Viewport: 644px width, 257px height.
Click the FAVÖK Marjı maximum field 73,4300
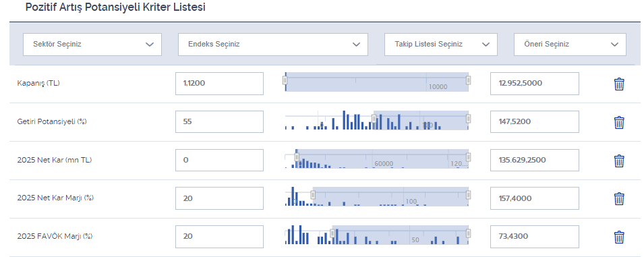(535, 237)
